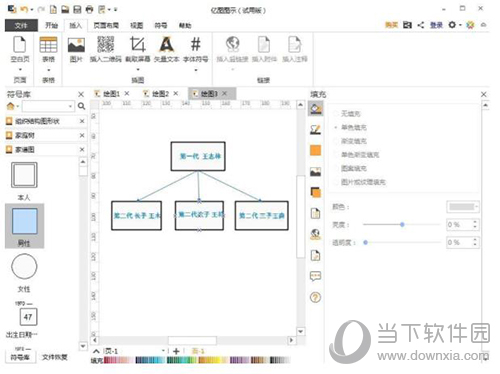Insert a table (表格)
Image resolution: width=500 pixels, height=374 pixels.
48,49
